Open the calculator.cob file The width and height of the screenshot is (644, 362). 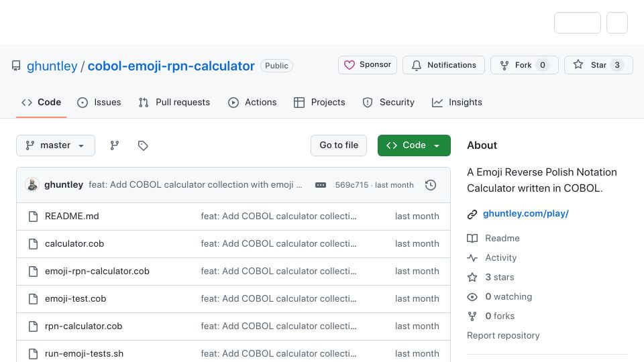pyautogui.click(x=74, y=244)
